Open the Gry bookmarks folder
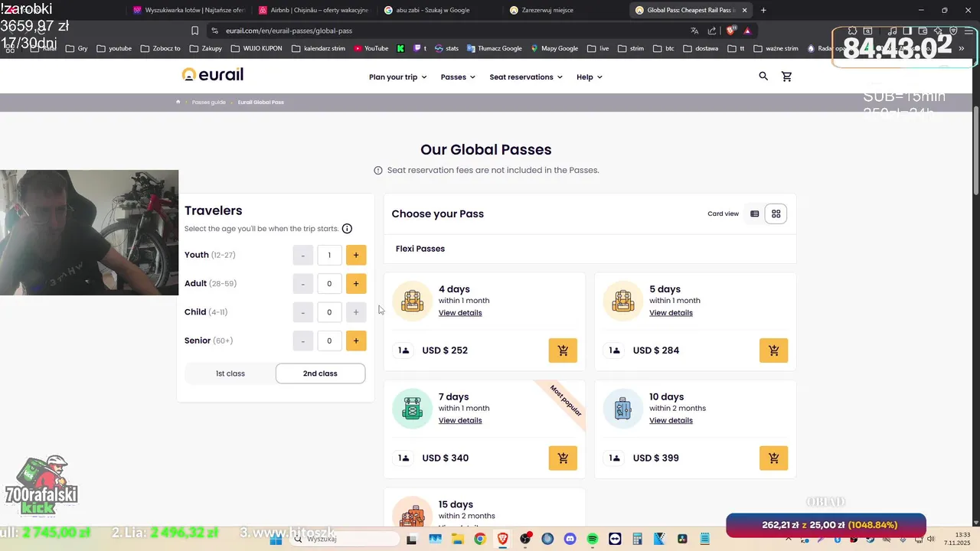Screen dimensions: 980x551 [77, 48]
